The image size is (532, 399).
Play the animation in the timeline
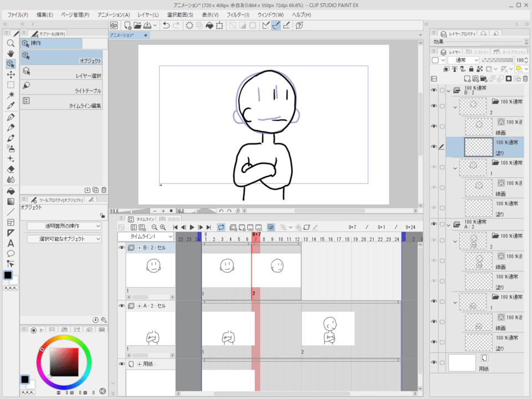[192, 227]
